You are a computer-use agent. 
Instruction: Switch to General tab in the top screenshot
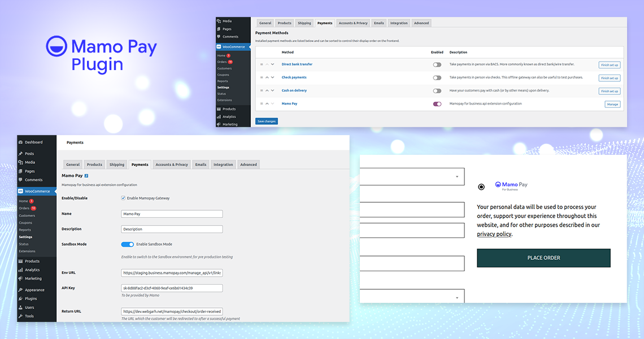point(266,23)
